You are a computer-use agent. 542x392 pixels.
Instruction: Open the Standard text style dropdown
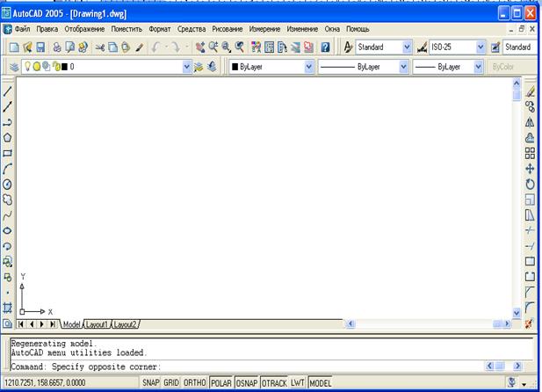(408, 47)
